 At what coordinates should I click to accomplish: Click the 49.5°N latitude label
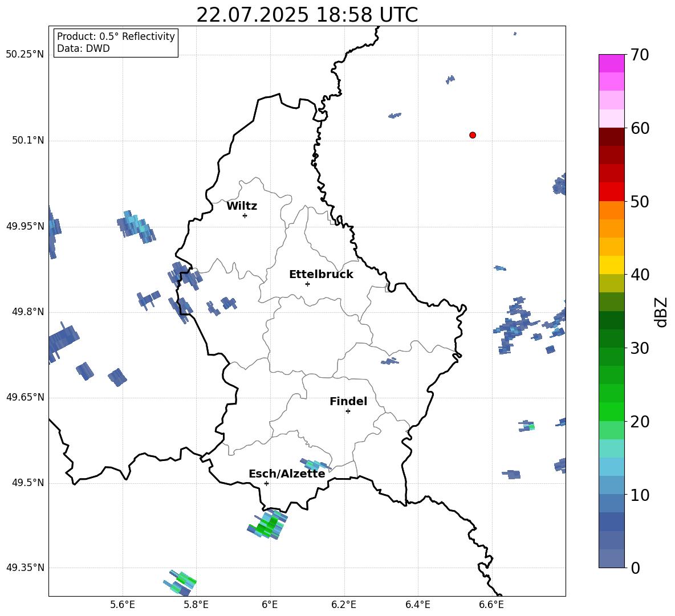tap(28, 483)
